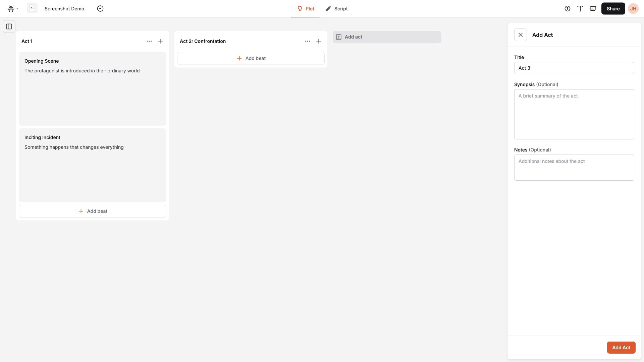Click the v1 version badge icon

[32, 8]
